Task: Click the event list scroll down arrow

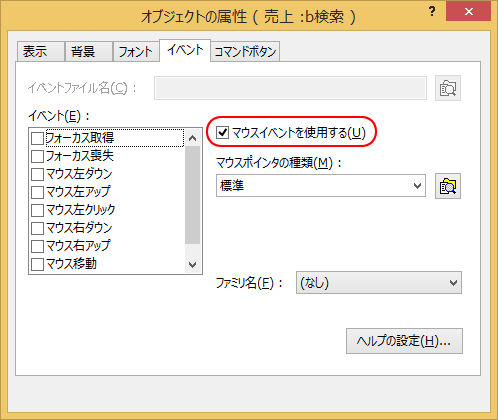Action: point(193,265)
